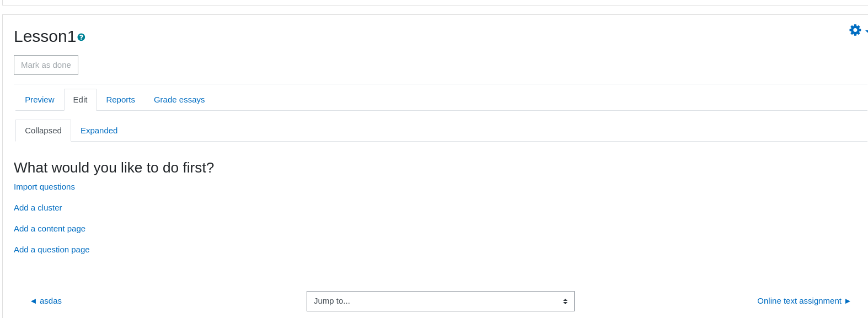868x318 pixels.
Task: Click the right arrow after Online text assignment
Action: [x=848, y=301]
